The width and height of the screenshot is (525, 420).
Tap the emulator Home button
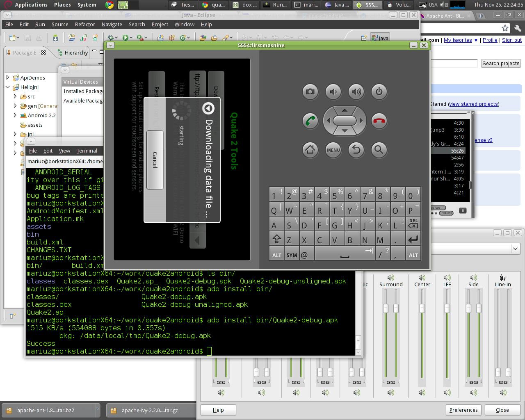coord(310,150)
